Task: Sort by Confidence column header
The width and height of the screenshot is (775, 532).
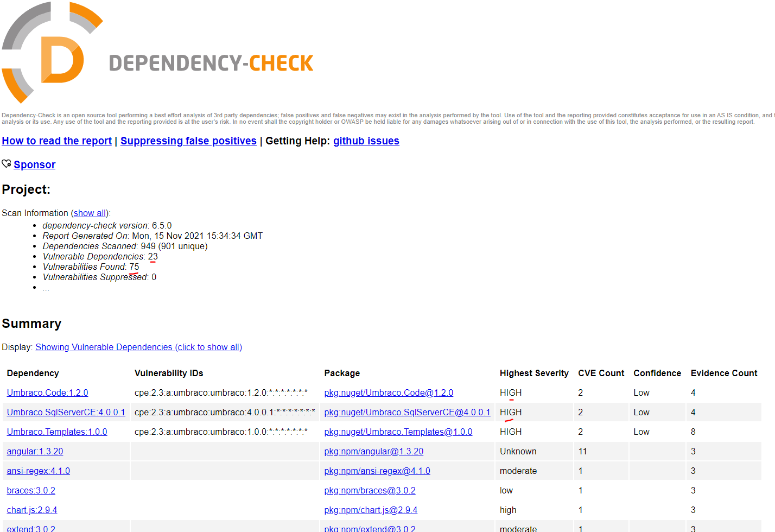Action: coord(657,373)
